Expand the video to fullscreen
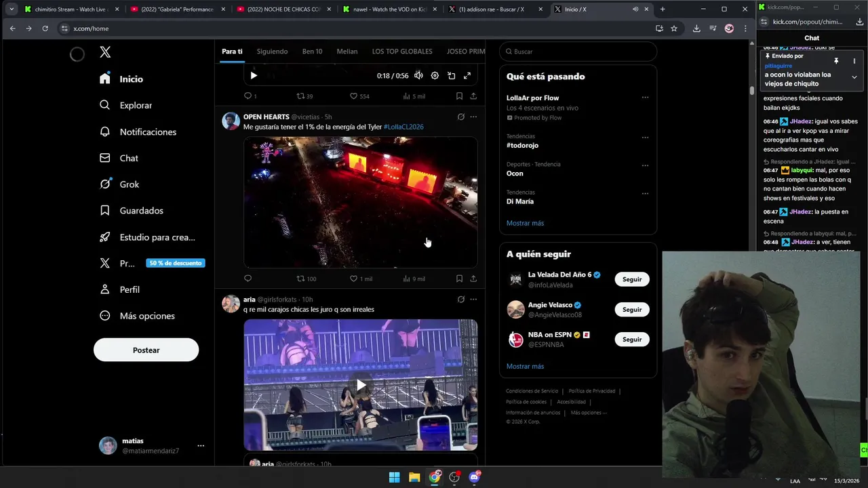 pos(467,76)
